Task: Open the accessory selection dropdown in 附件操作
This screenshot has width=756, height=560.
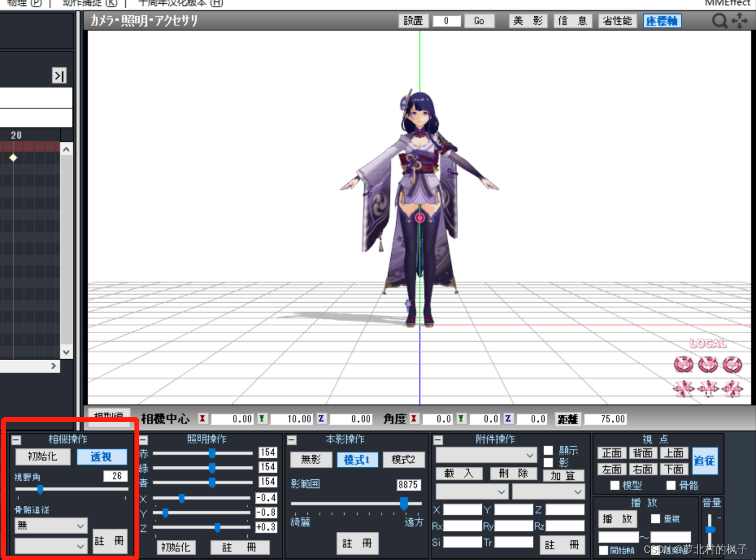Action: tap(486, 455)
